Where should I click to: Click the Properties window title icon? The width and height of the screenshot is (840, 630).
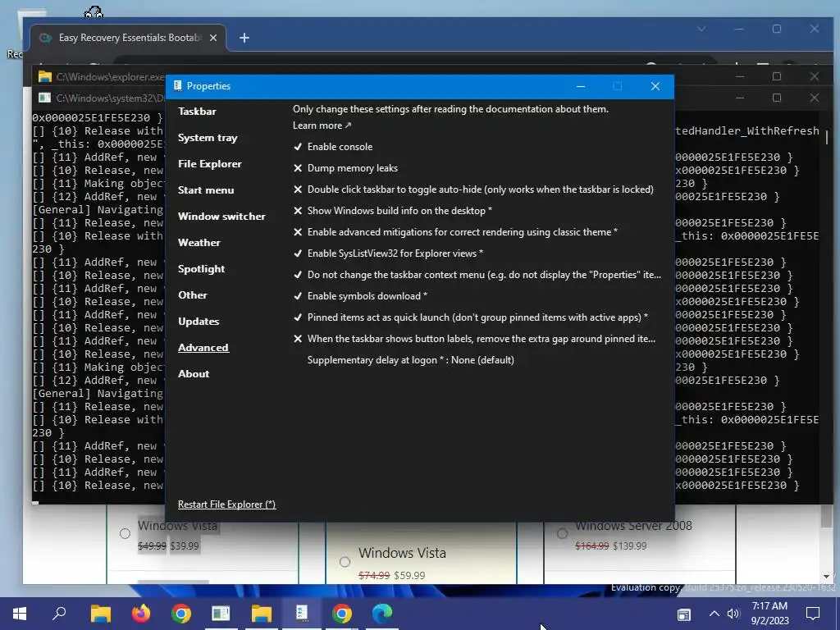click(x=178, y=86)
